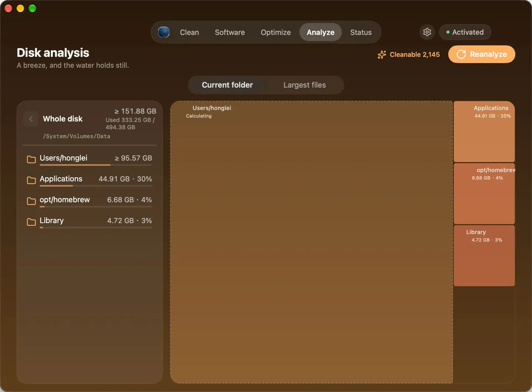This screenshot has height=392, width=532.
Task: Click the /System/Volumes/Data path text
Action: point(76,136)
